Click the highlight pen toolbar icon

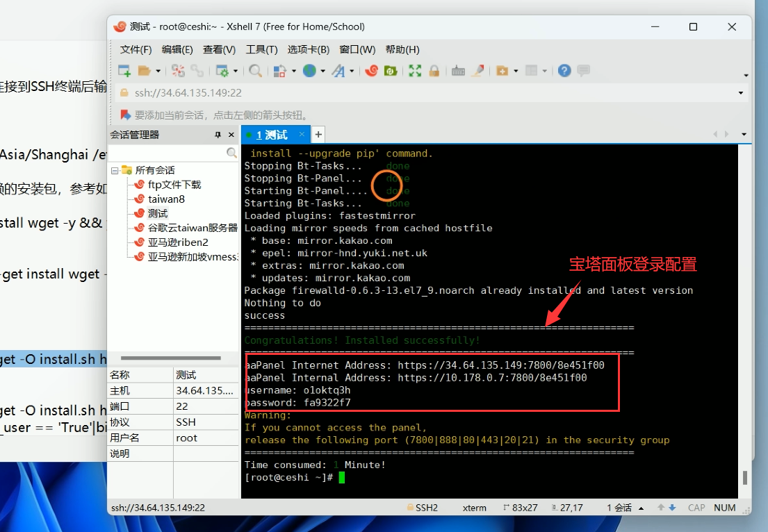click(x=478, y=71)
